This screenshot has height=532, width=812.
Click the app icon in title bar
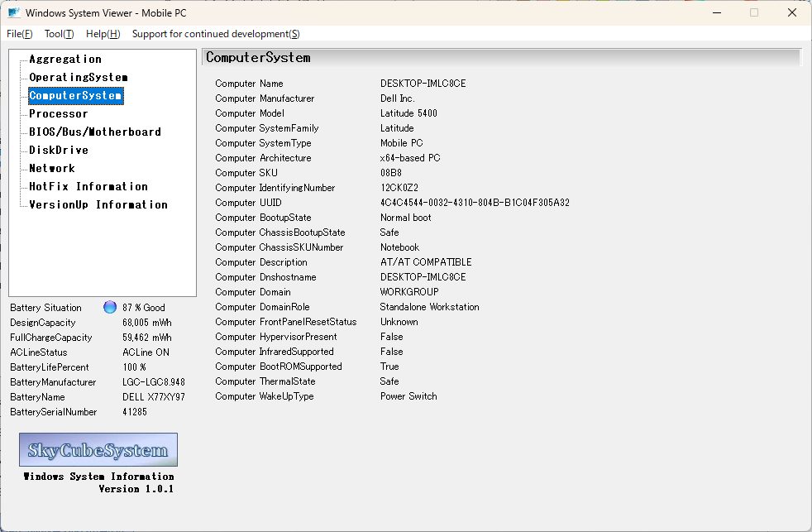[14, 13]
